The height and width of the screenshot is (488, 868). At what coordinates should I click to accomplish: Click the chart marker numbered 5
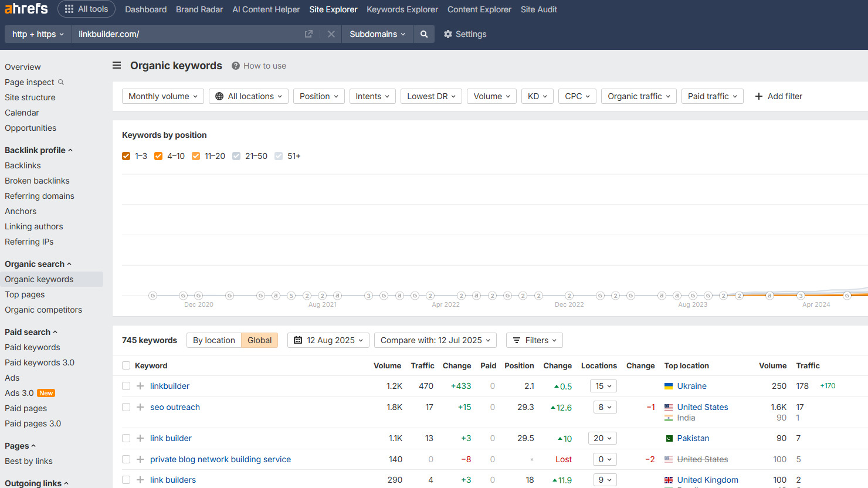(x=291, y=296)
